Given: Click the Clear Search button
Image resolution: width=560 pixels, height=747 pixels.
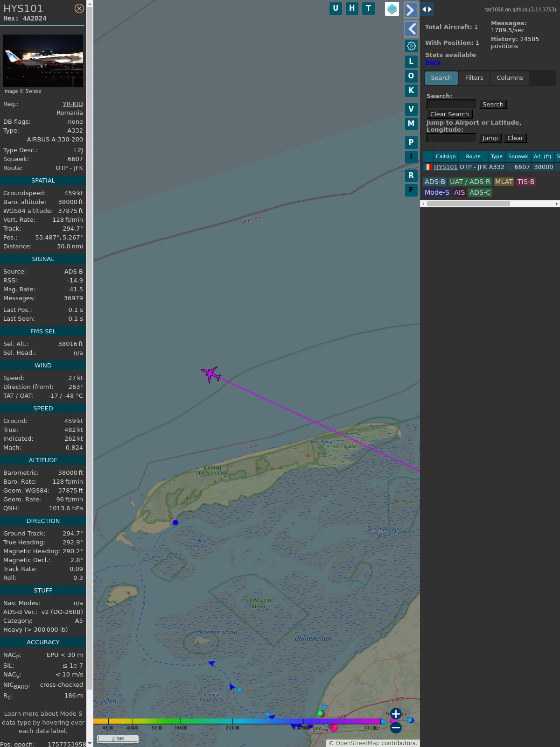Looking at the screenshot, I should (449, 114).
